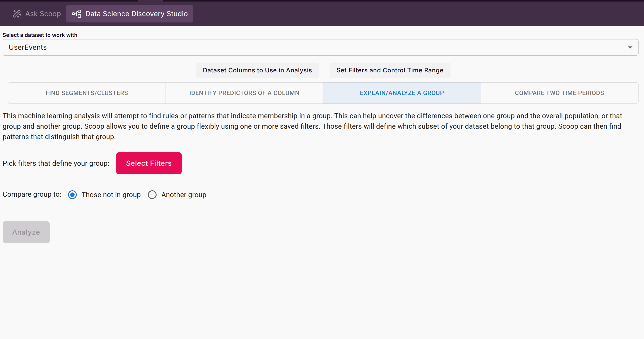Expand the dataset dropdown arrow
The image size is (644, 339).
(630, 48)
